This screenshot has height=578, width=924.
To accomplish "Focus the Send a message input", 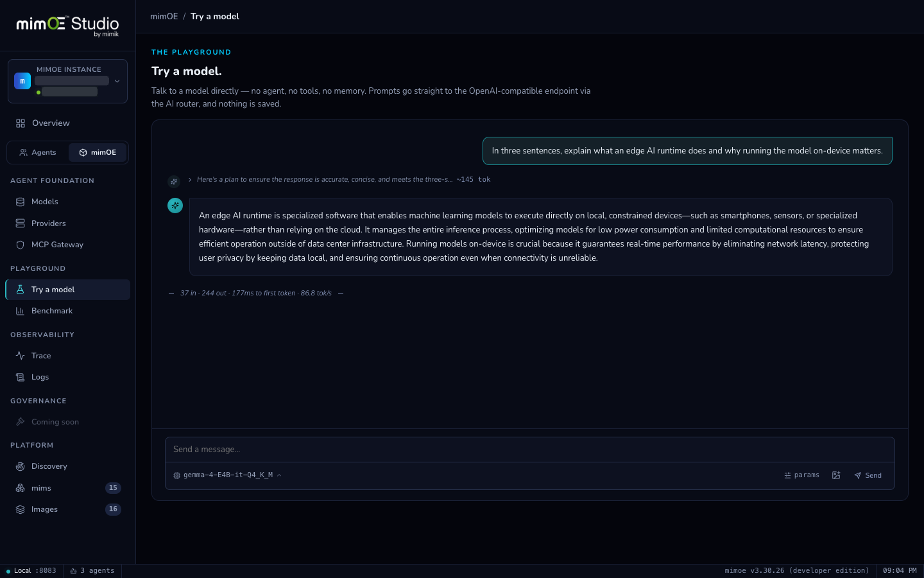I will [530, 450].
